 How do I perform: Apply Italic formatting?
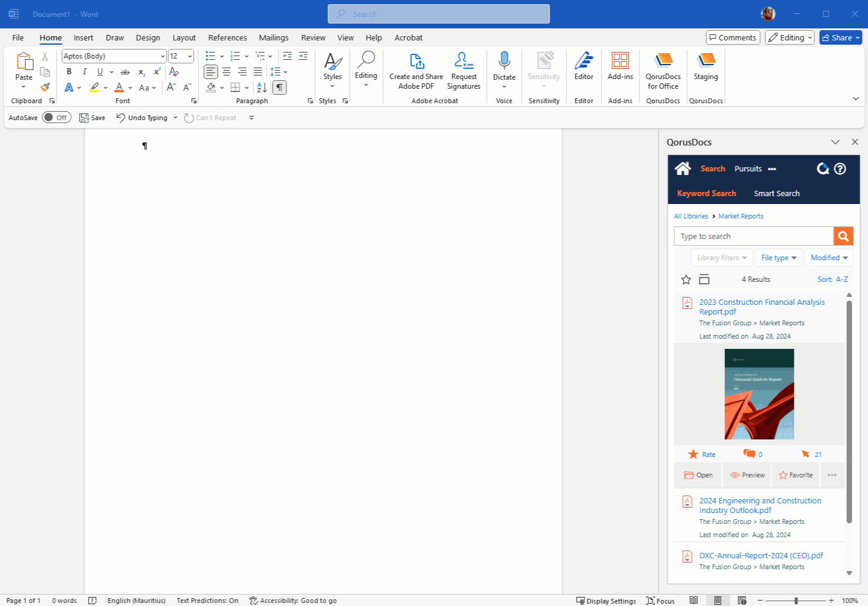(84, 72)
